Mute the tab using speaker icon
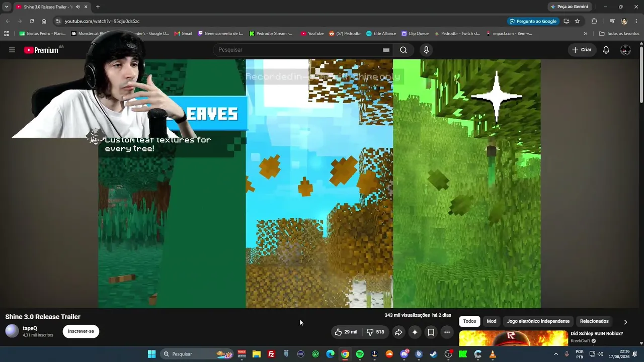Viewport: 644px width, 362px height. 77,7
